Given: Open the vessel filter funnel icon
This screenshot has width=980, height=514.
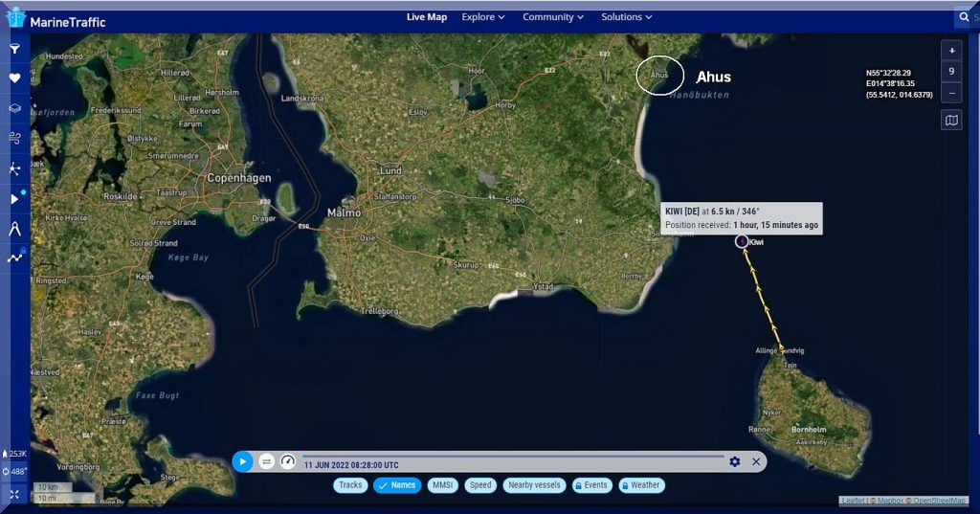Looking at the screenshot, I should pos(14,48).
